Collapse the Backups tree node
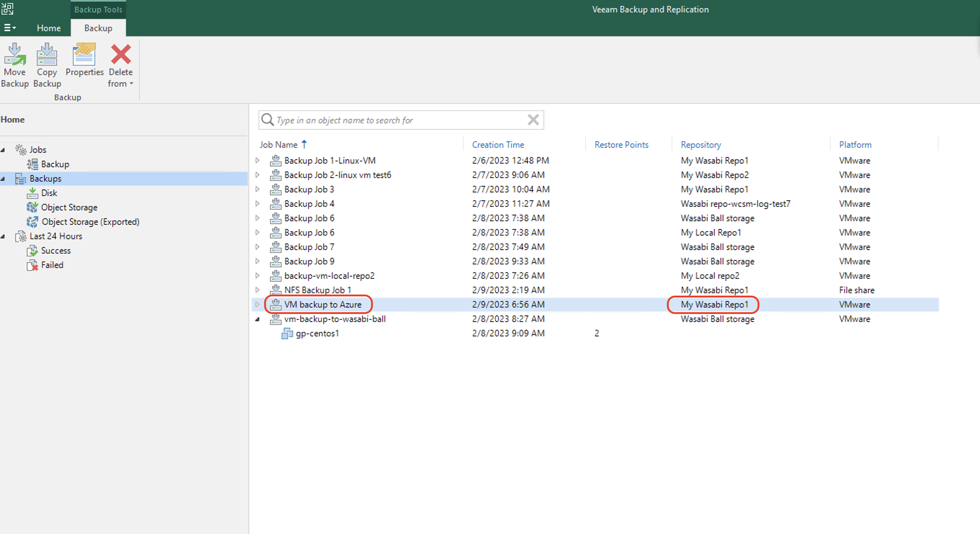The width and height of the screenshot is (980, 534). coord(3,179)
